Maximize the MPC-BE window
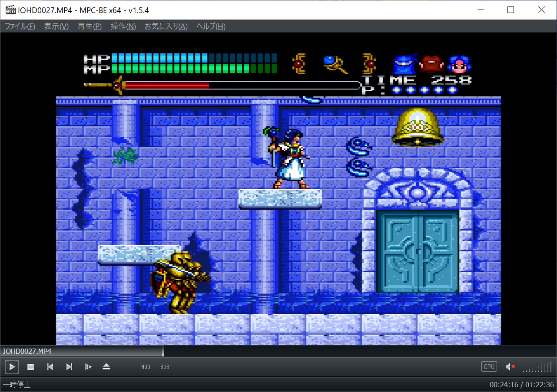 pos(511,10)
